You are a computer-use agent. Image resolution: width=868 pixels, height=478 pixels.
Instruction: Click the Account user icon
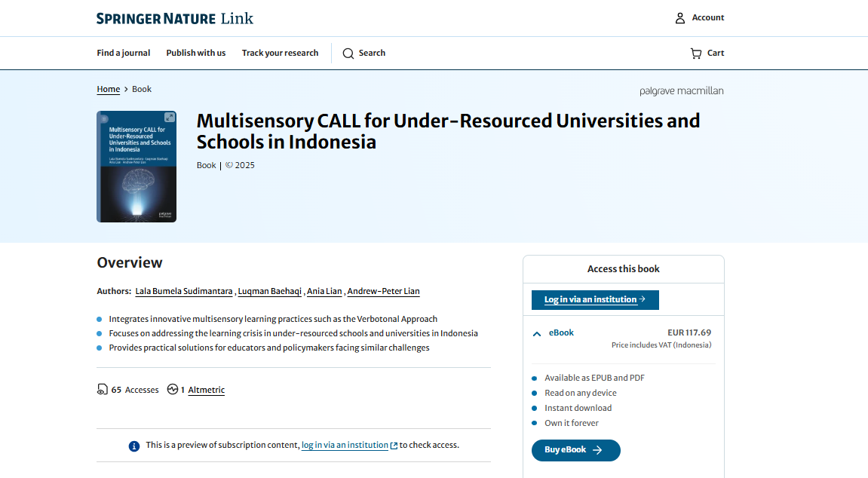tap(680, 18)
